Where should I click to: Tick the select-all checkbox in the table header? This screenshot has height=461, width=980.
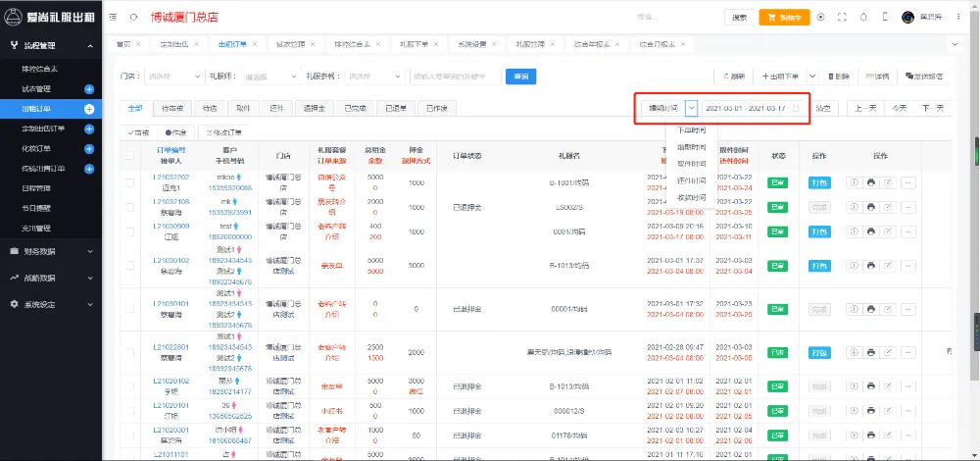pyautogui.click(x=129, y=156)
